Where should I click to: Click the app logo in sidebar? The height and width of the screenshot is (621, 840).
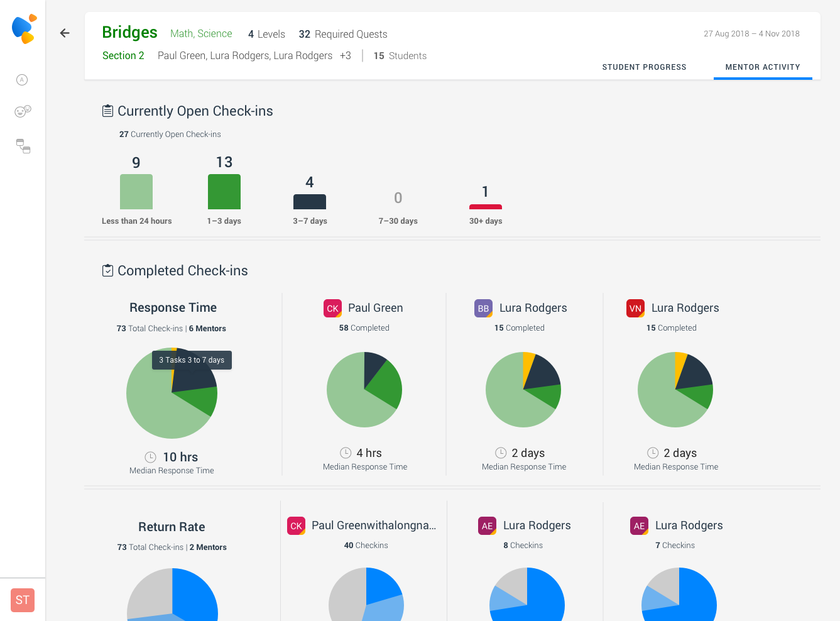24,29
